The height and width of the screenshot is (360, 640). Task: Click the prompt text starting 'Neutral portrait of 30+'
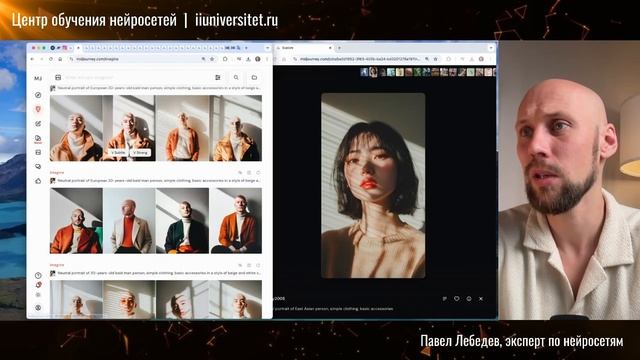pos(159,273)
